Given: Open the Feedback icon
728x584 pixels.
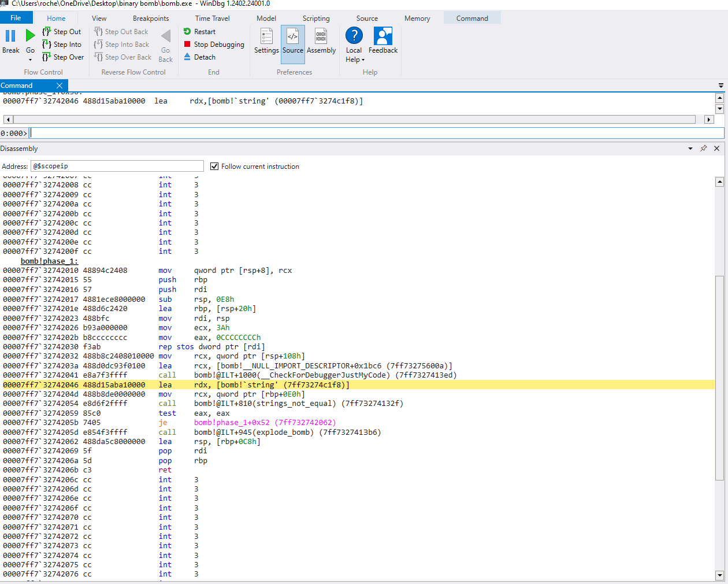Looking at the screenshot, I should point(382,37).
